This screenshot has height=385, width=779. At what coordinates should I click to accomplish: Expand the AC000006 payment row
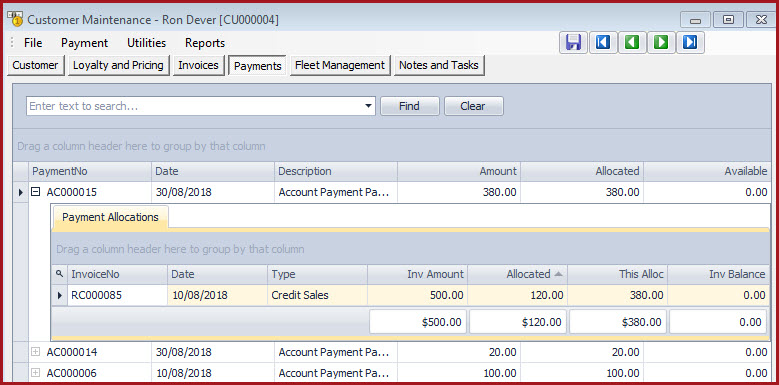tap(35, 373)
